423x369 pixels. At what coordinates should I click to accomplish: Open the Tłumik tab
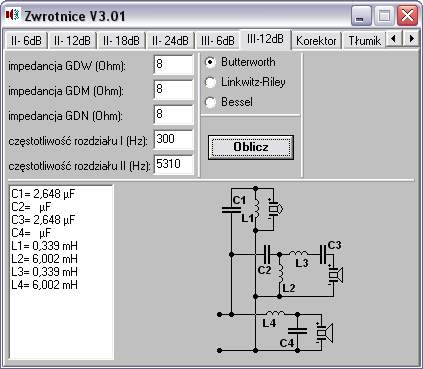click(364, 41)
